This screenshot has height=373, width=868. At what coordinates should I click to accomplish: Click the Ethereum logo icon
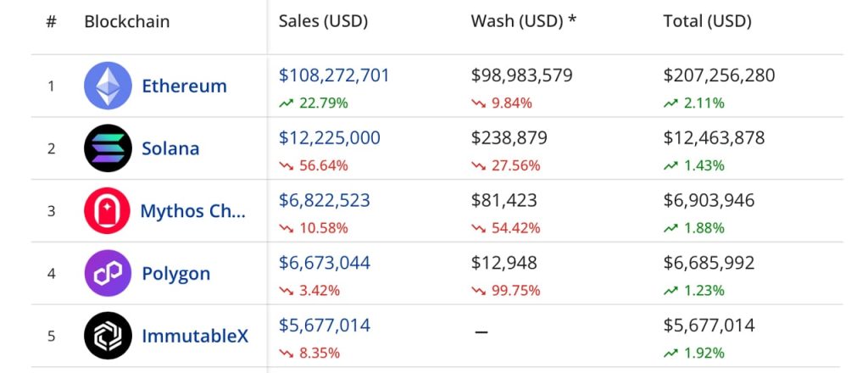108,86
